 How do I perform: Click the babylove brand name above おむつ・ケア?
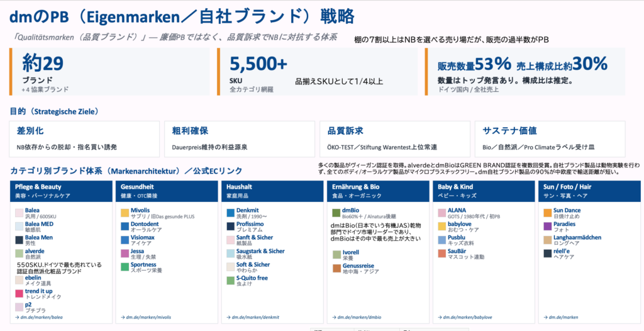(459, 224)
